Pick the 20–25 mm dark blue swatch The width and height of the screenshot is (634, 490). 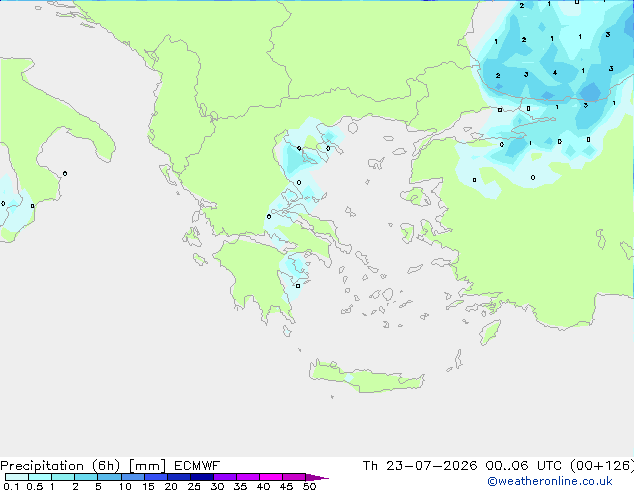[x=178, y=477]
